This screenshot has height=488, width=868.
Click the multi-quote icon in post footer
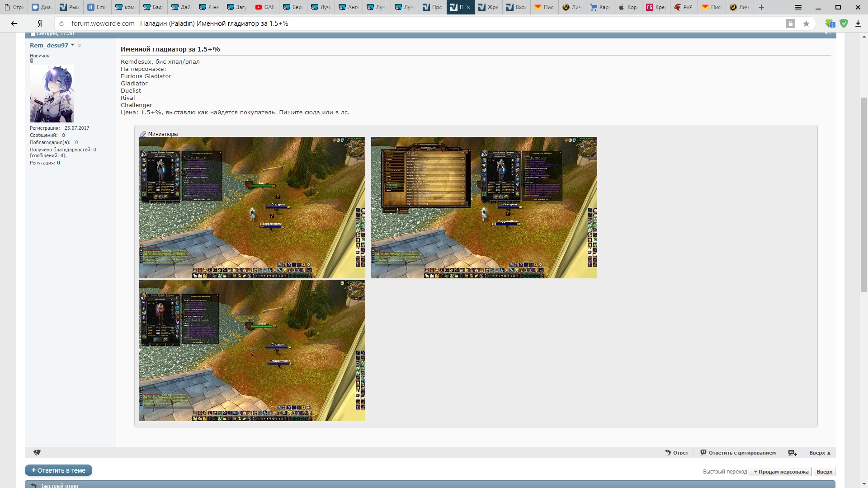click(793, 453)
